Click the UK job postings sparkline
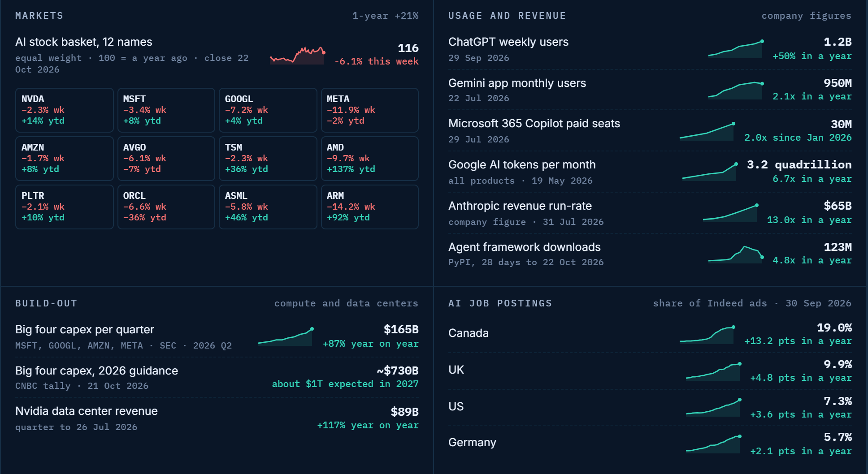The image size is (868, 474). point(713,372)
